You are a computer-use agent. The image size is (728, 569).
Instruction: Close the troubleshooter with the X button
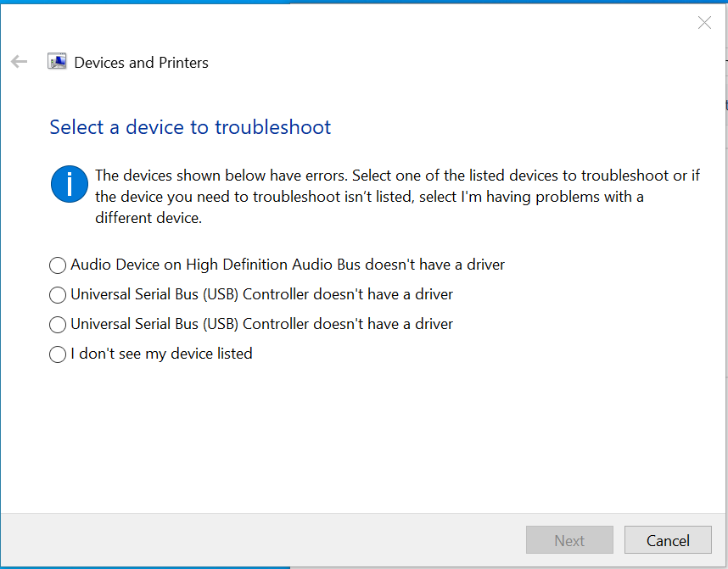(x=704, y=23)
